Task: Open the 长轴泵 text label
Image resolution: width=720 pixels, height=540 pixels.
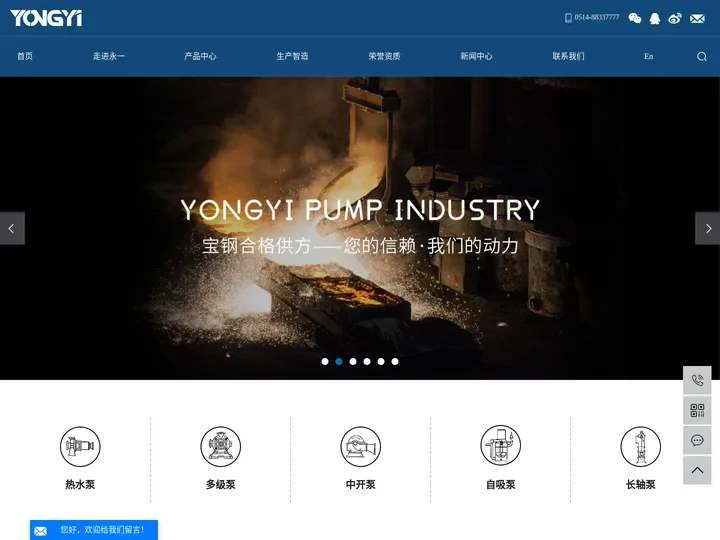Action: [x=641, y=484]
